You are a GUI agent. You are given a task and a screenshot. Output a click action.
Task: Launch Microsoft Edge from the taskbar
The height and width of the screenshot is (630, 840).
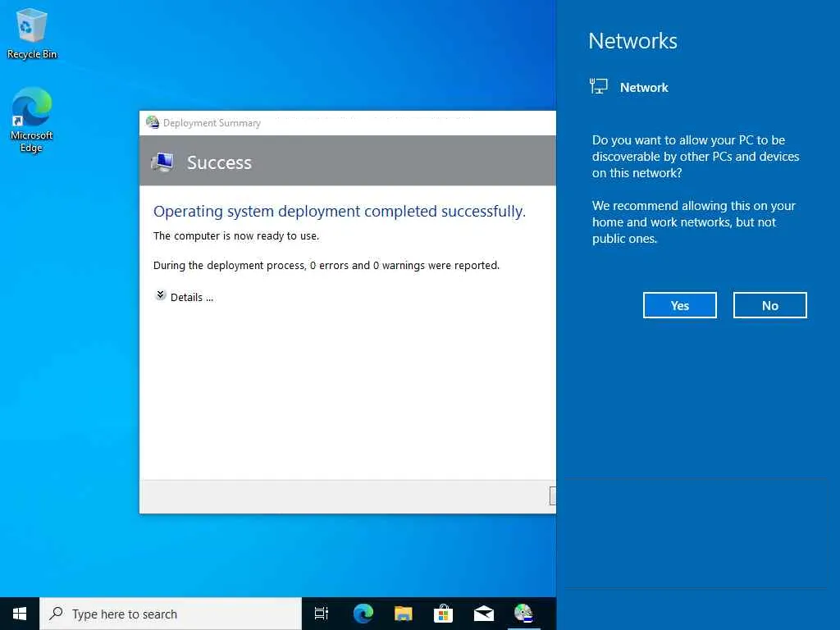point(363,614)
